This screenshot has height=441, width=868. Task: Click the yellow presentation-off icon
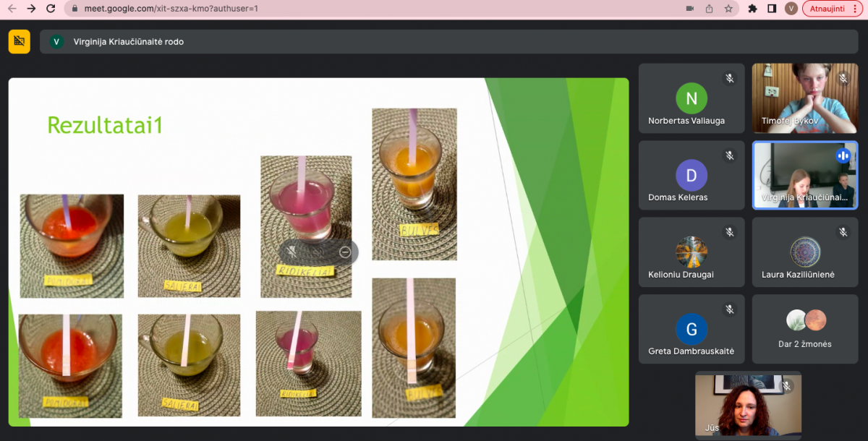click(20, 42)
